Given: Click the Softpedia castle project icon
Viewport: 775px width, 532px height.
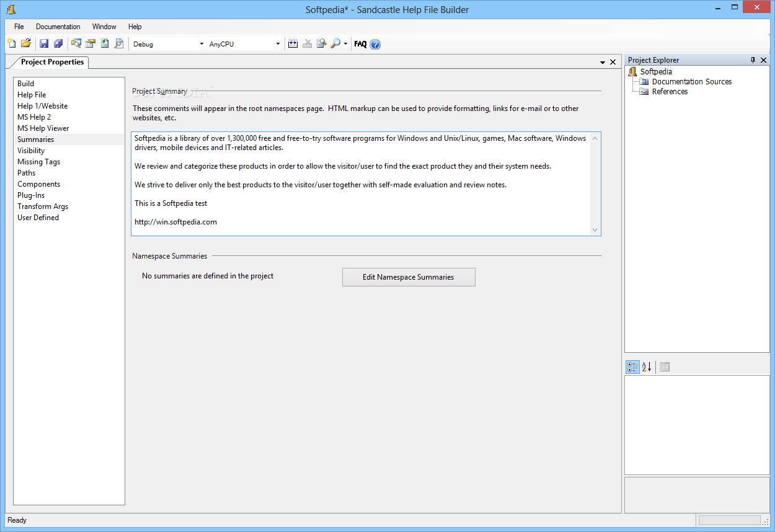Looking at the screenshot, I should click(633, 72).
